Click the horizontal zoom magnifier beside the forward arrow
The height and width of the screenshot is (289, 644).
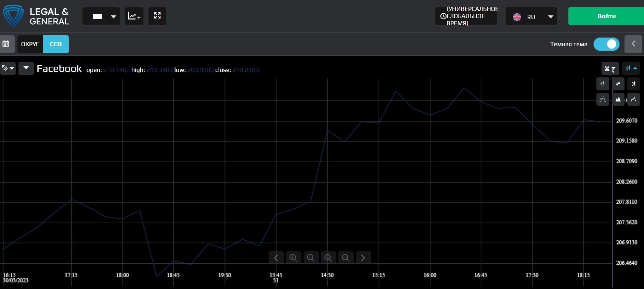[x=346, y=257]
